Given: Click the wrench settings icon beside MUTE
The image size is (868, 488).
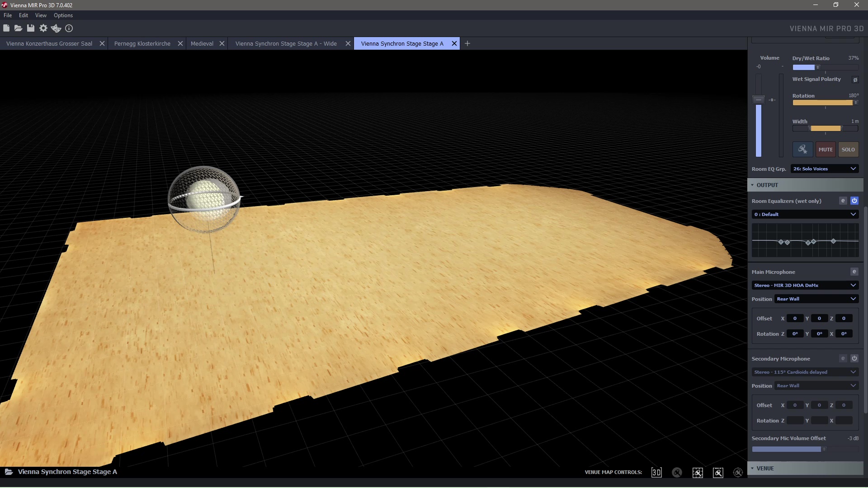Looking at the screenshot, I should [x=802, y=149].
